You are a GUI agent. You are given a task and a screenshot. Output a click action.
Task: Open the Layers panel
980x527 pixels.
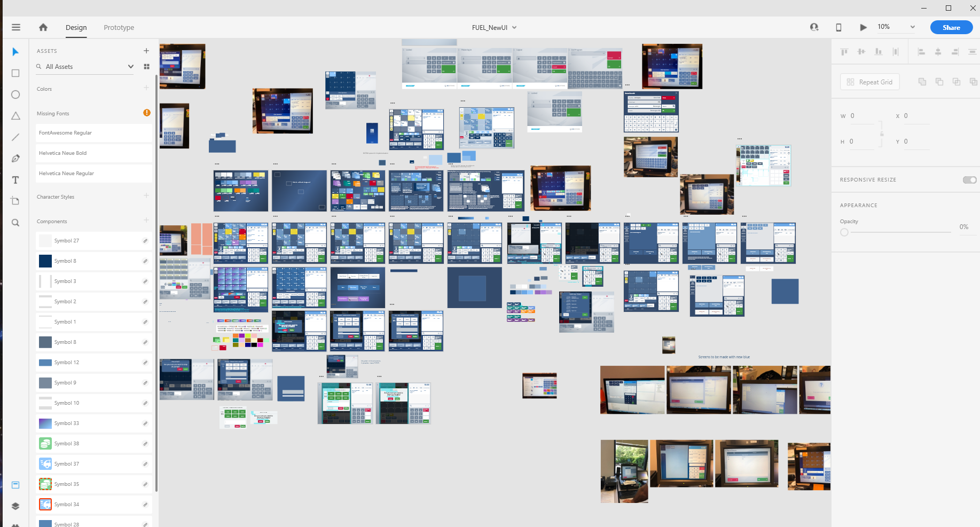(x=15, y=506)
